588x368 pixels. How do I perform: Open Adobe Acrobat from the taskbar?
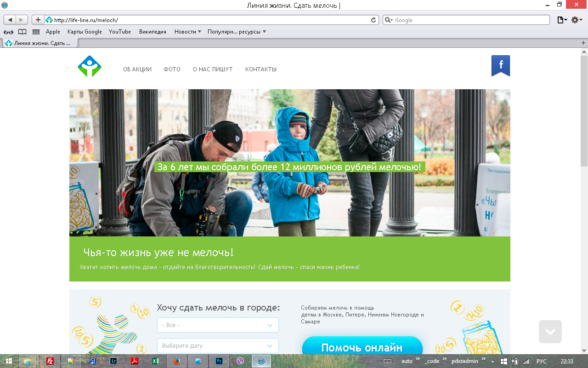click(x=135, y=361)
